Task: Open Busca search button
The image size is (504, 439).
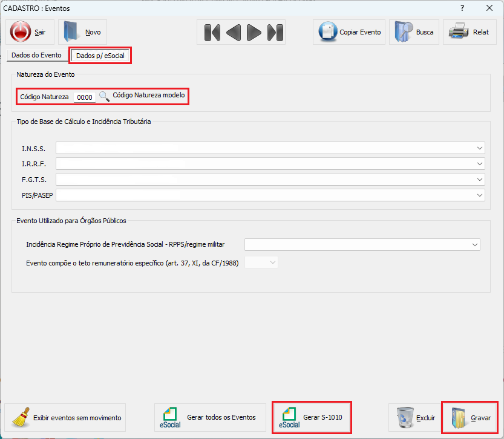Action: tap(413, 32)
